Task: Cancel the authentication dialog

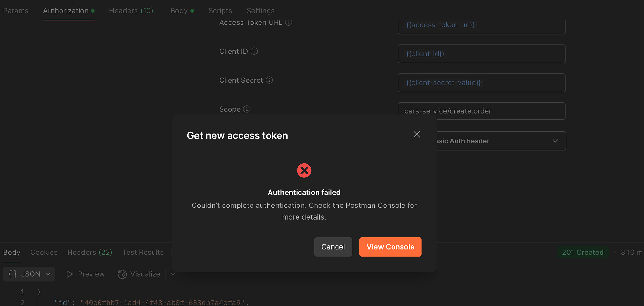Action: pos(333,247)
